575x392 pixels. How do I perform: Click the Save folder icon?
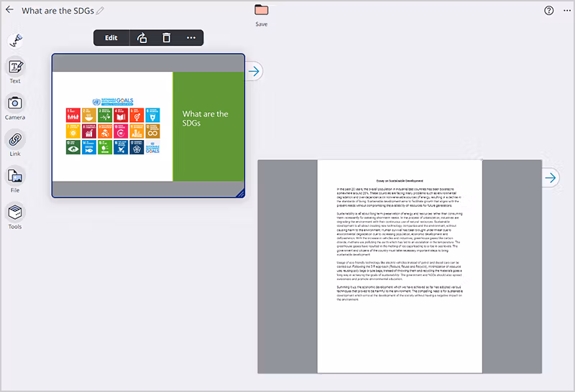coord(262,10)
